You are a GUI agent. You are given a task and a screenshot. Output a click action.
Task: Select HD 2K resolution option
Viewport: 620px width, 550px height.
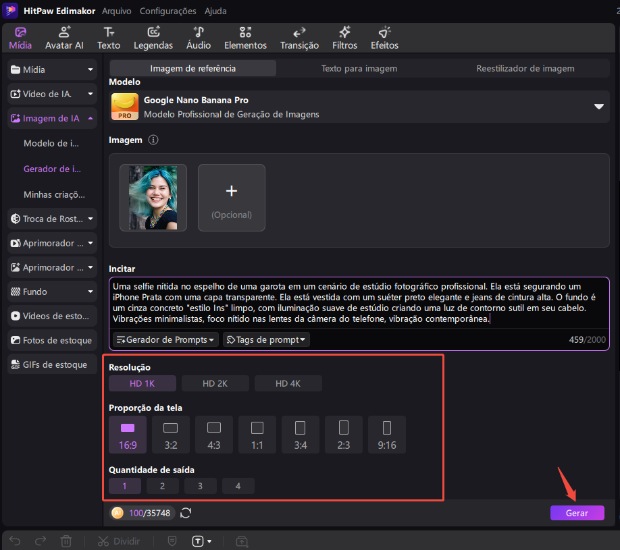(215, 384)
